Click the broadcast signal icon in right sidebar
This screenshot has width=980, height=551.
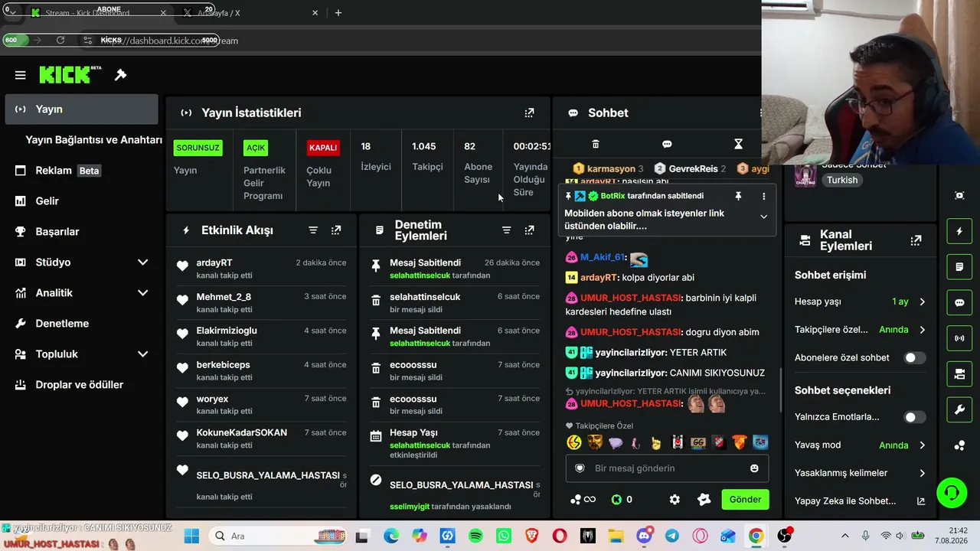(959, 338)
